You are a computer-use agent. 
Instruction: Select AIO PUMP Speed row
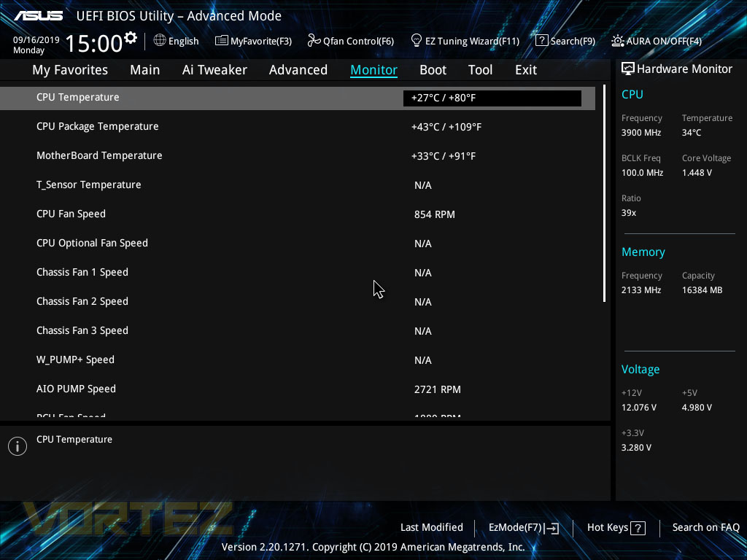[298, 389]
